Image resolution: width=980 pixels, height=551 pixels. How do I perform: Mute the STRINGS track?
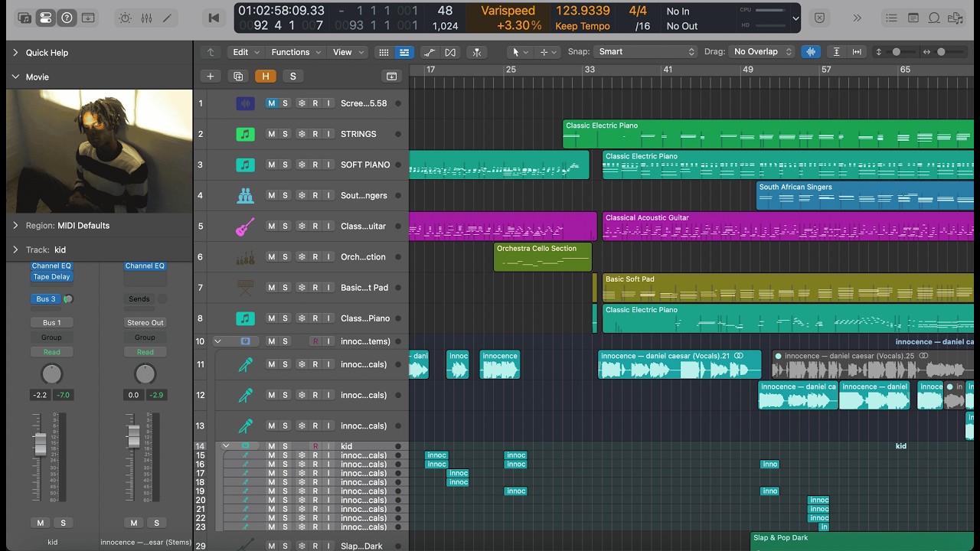click(271, 134)
